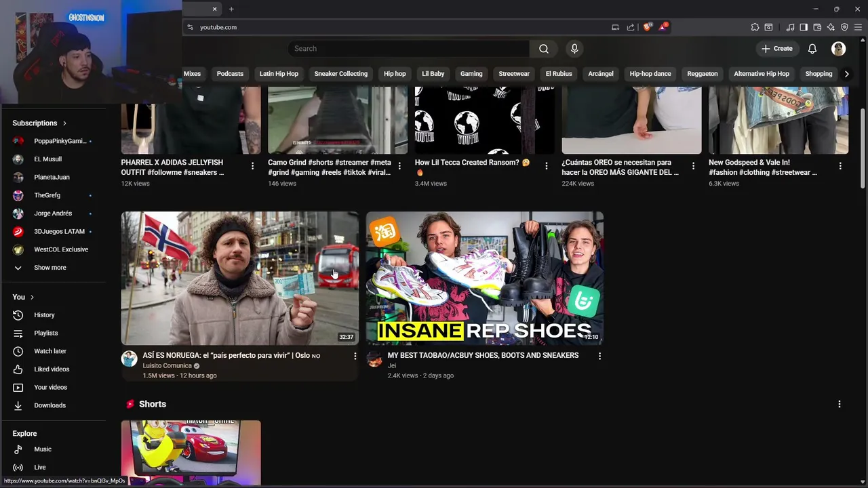
Task: Close the current browser tab
Action: (x=214, y=9)
